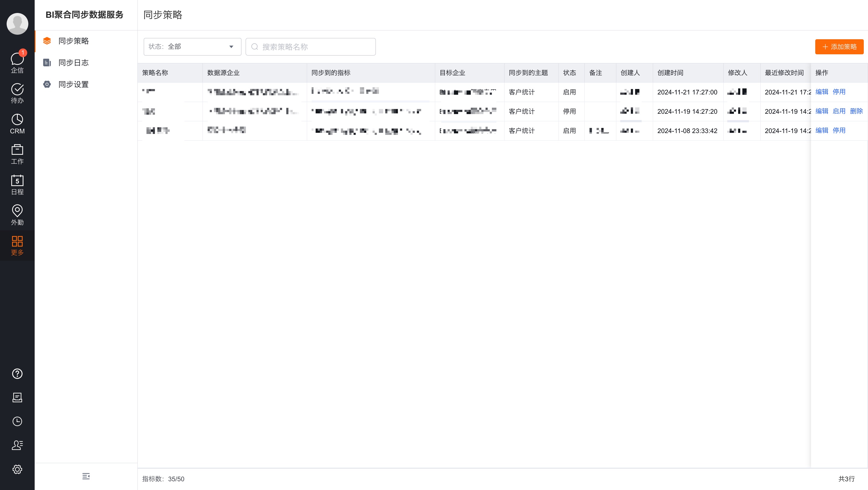Open the clock history icon
Image resolution: width=868 pixels, height=490 pixels.
(17, 421)
